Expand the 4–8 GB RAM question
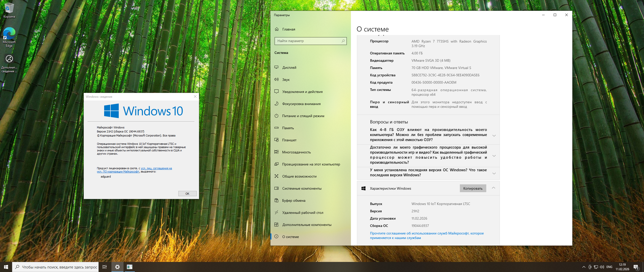Screen dimensions: 644x272 (x=494, y=136)
